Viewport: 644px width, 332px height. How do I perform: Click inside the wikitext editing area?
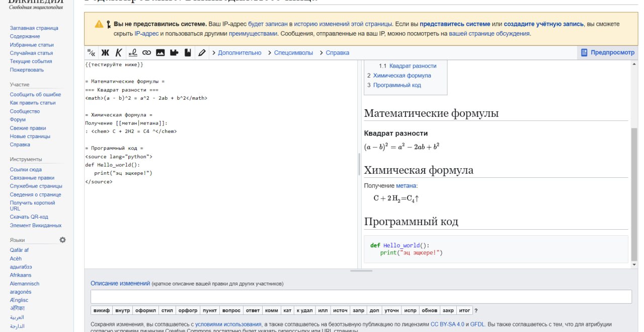click(x=221, y=164)
